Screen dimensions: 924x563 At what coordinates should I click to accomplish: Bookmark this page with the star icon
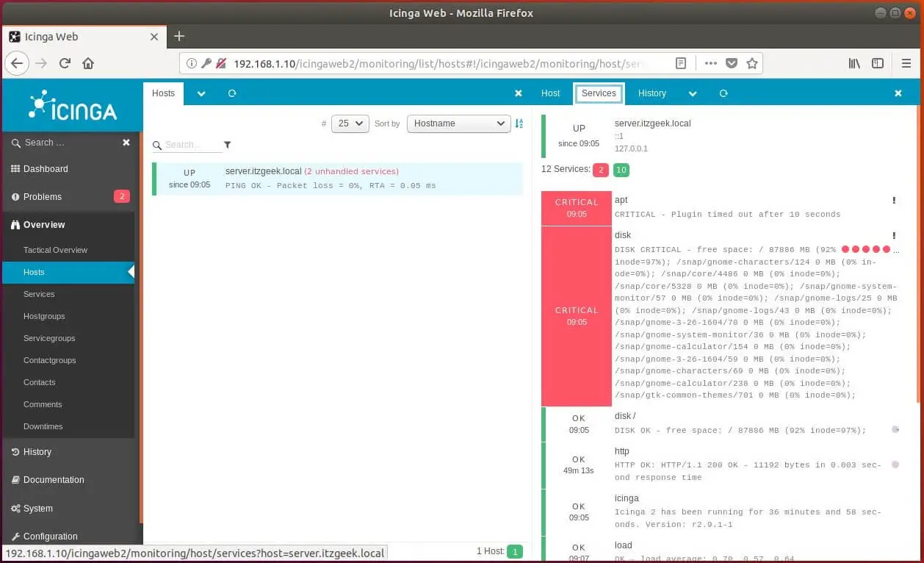(x=751, y=63)
